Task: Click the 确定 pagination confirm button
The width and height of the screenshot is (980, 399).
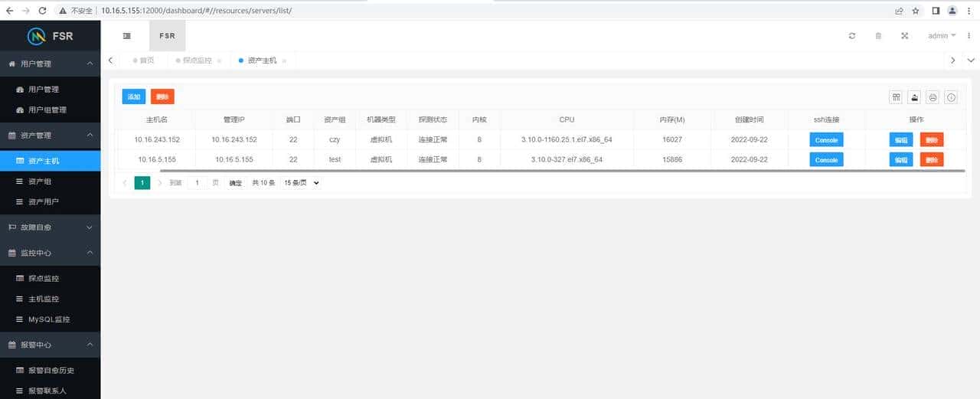Action: click(236, 183)
